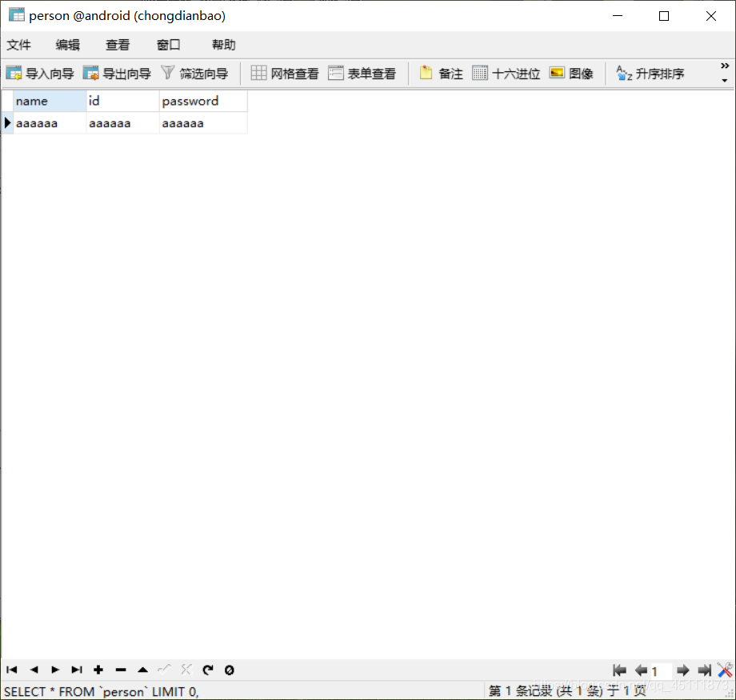Go to first record
Viewport: 736px width, 700px height.
12,670
